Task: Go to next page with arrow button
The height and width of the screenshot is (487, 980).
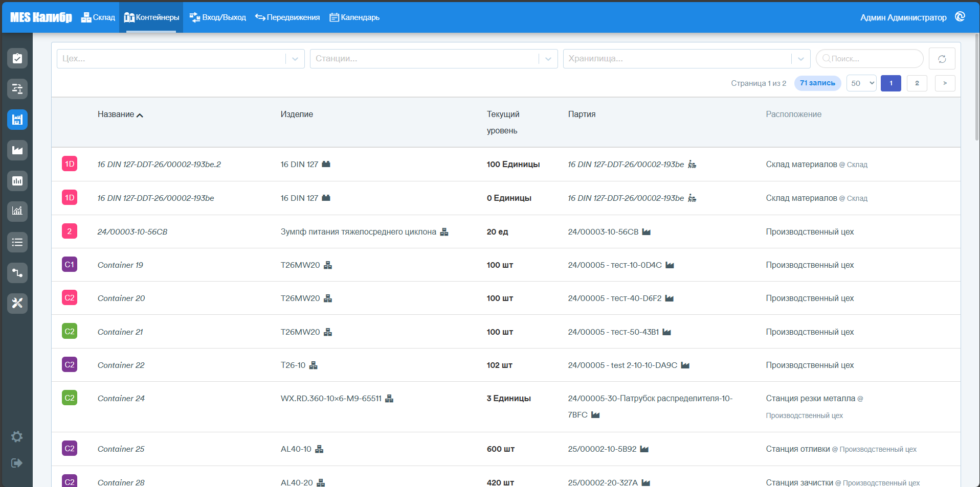Action: pyautogui.click(x=945, y=83)
